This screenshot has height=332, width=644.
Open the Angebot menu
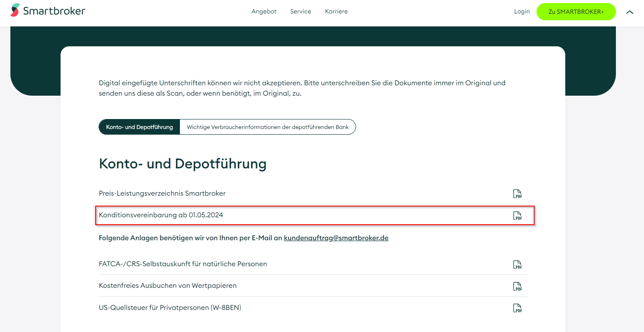click(264, 12)
